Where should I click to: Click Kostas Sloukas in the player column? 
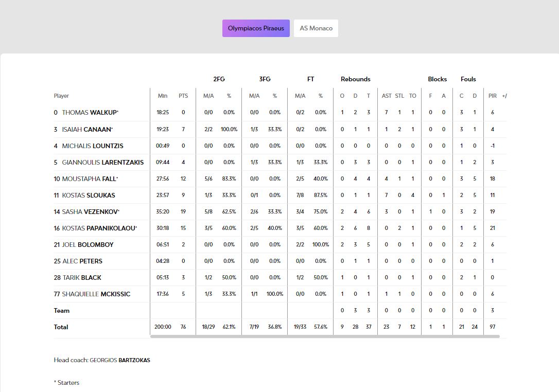pos(89,195)
